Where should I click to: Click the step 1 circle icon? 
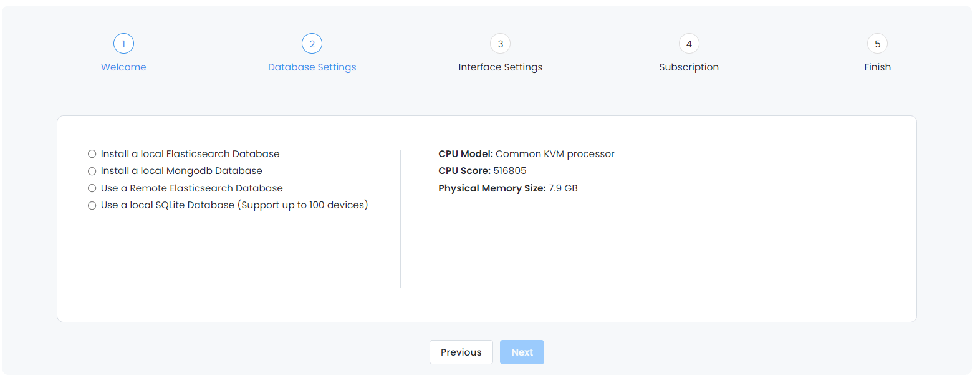[123, 44]
